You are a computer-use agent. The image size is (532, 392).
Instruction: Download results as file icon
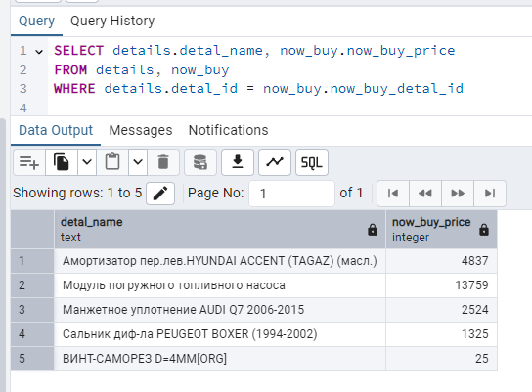pos(238,162)
